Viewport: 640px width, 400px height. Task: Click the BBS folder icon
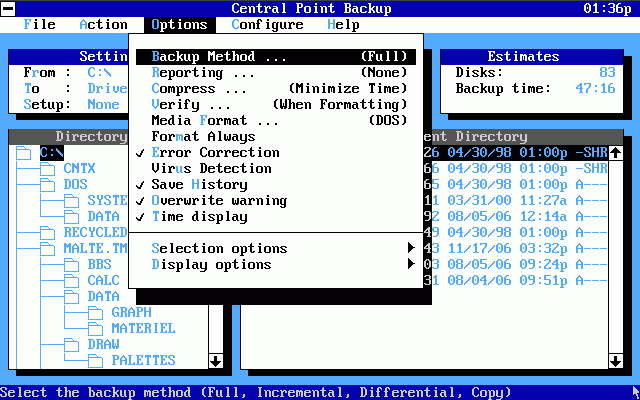click(72, 264)
